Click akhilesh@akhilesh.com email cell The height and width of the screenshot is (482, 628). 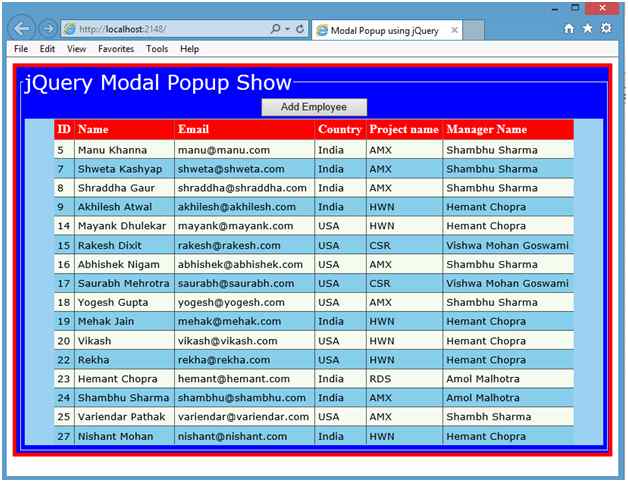click(244, 207)
